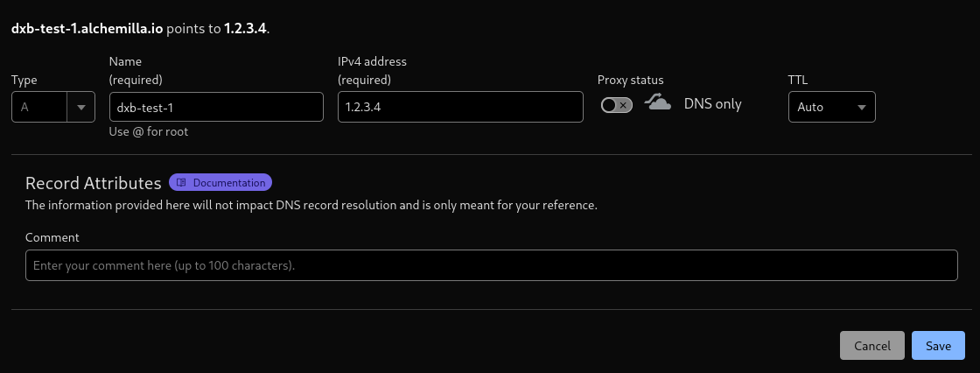Toggle the Proxy status switch on
Viewport: 980px width, 373px height.
[616, 105]
